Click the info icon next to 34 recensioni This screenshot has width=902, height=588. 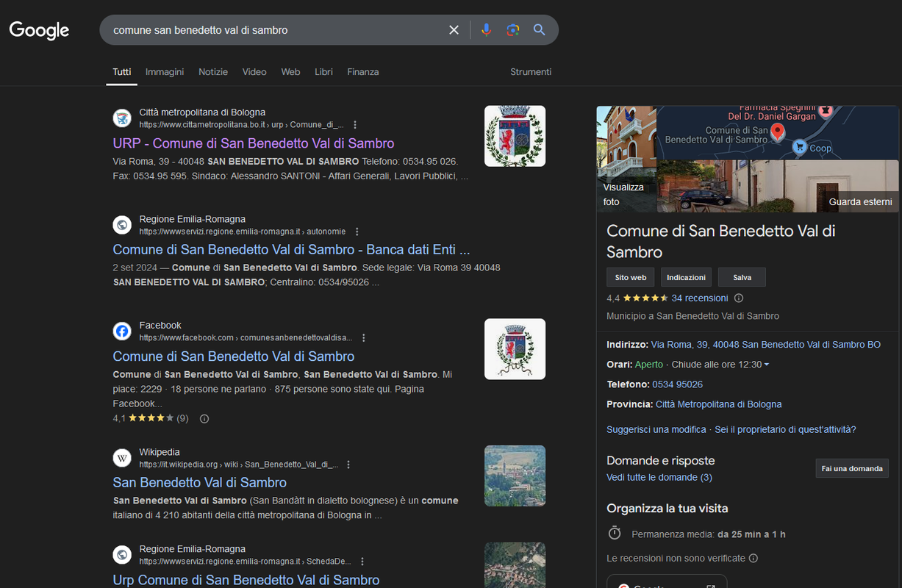[x=739, y=298]
